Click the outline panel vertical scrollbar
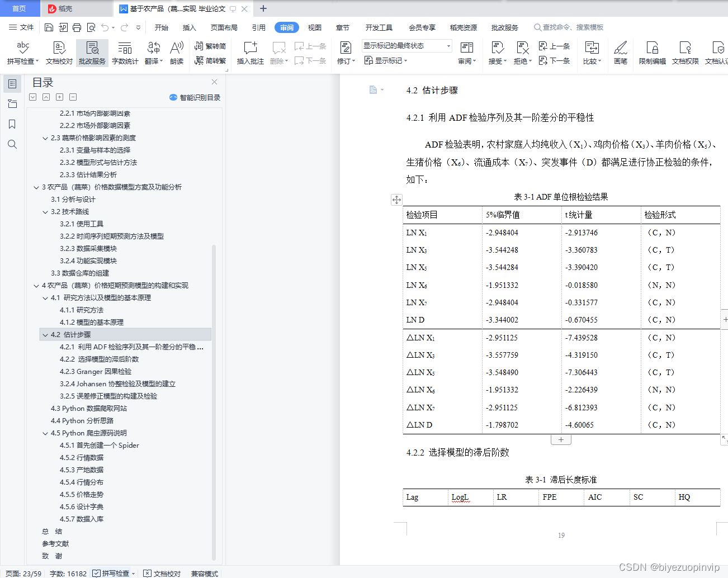 [214, 402]
